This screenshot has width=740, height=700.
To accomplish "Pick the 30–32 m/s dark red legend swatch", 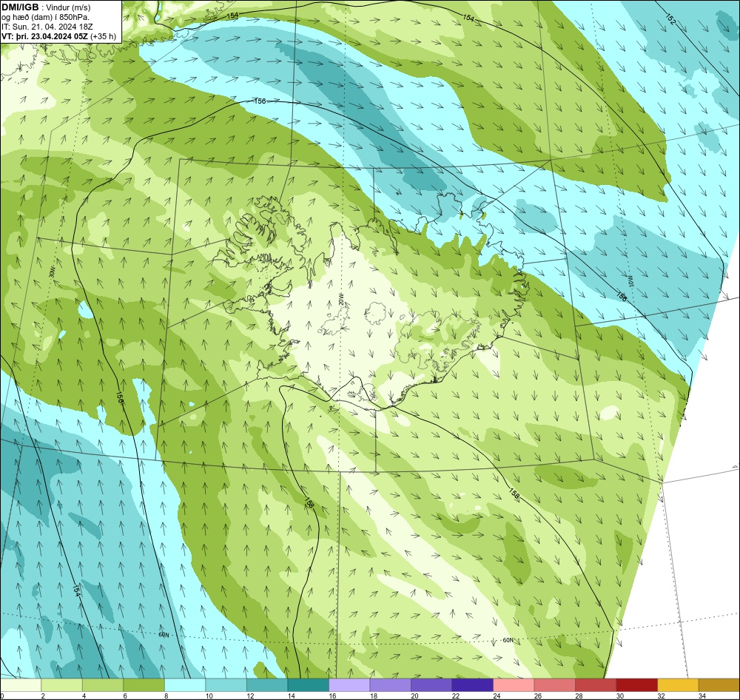I will 636,684.
